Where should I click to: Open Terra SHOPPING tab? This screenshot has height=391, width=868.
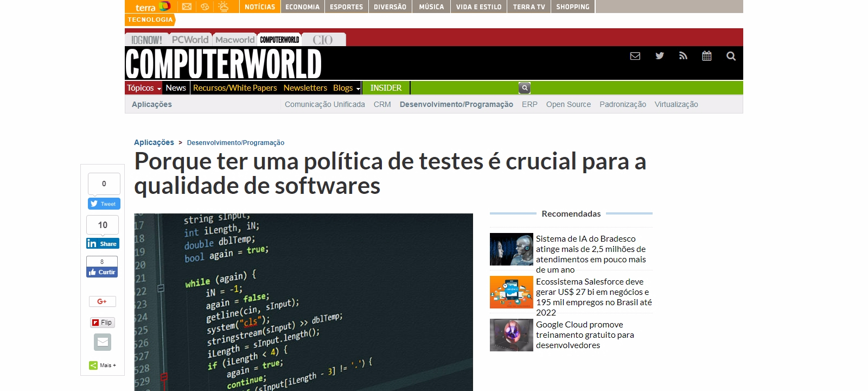[x=573, y=7]
